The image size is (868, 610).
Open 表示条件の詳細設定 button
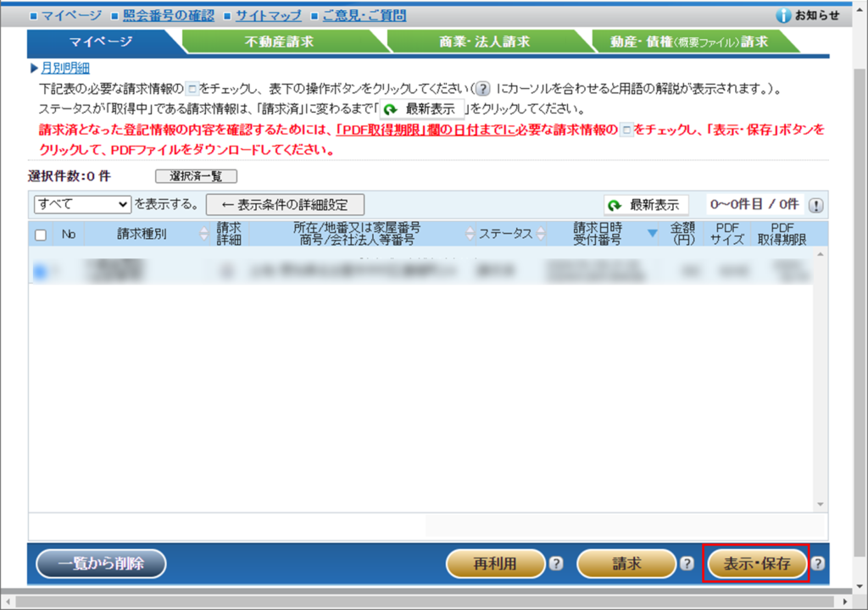pyautogui.click(x=285, y=204)
